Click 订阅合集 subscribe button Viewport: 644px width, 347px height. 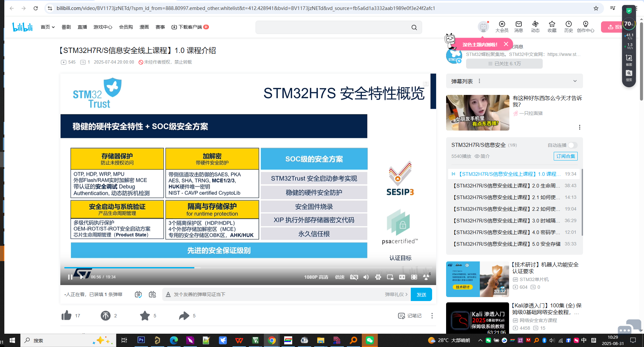point(566,156)
